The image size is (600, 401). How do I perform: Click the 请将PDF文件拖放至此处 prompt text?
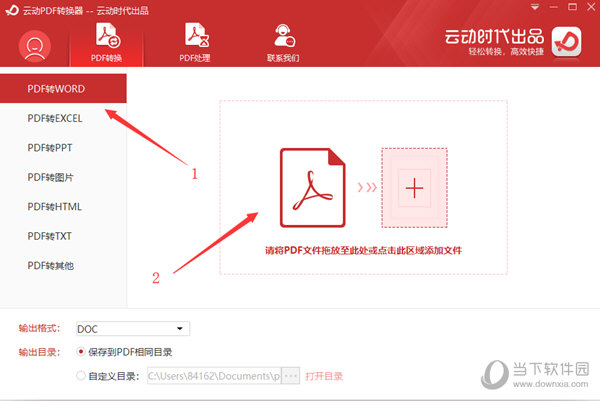tap(364, 251)
